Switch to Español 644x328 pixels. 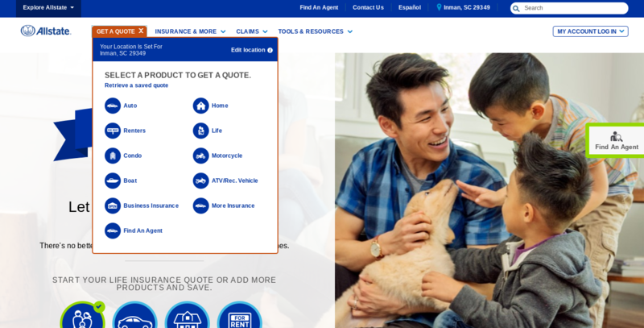[x=410, y=7]
